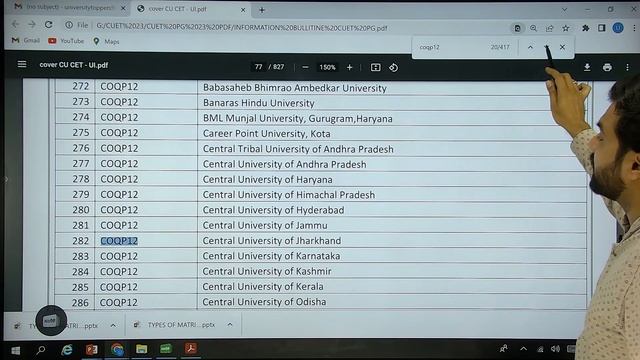Open the user profile avatar
The height and width of the screenshot is (360, 640).
(618, 28)
